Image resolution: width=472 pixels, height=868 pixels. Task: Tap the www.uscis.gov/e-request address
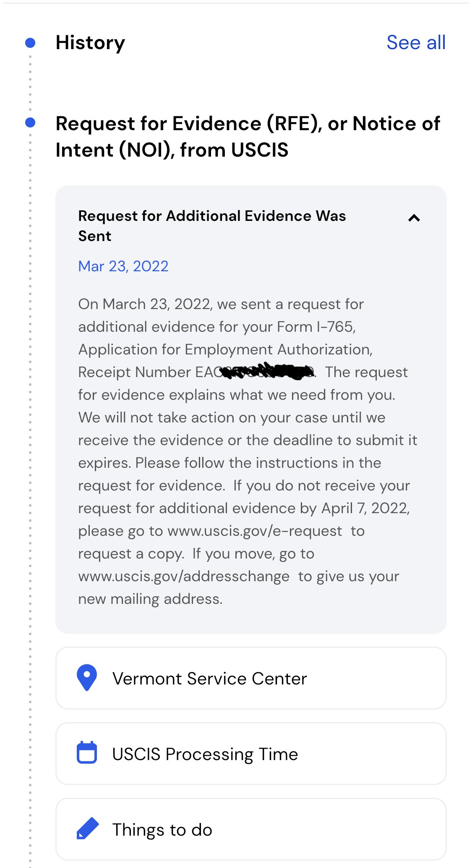[255, 531]
